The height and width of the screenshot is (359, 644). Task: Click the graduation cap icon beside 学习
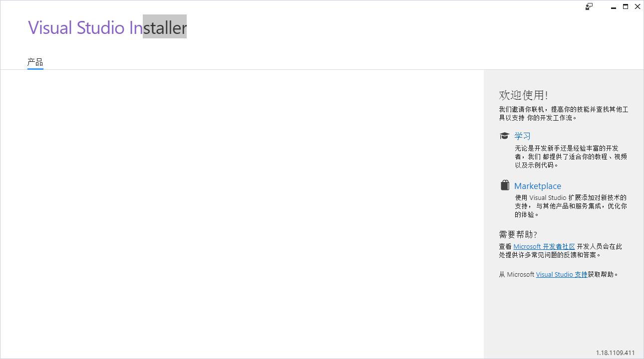click(x=504, y=136)
